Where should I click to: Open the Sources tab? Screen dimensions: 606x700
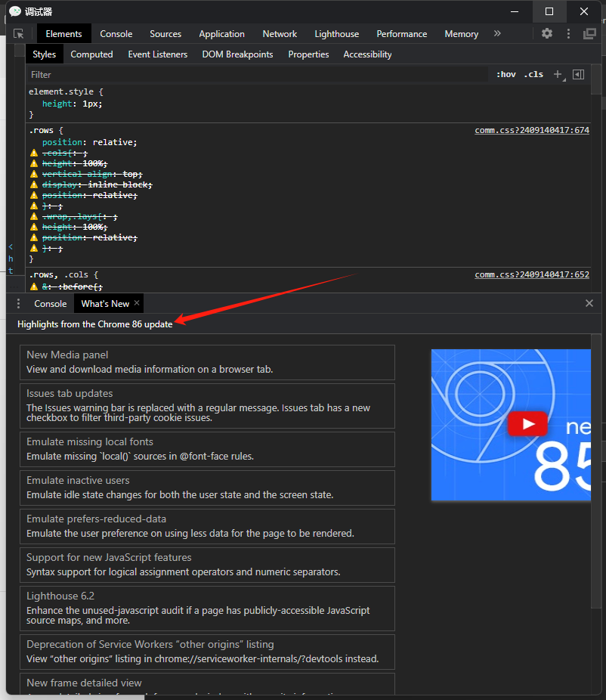click(165, 34)
